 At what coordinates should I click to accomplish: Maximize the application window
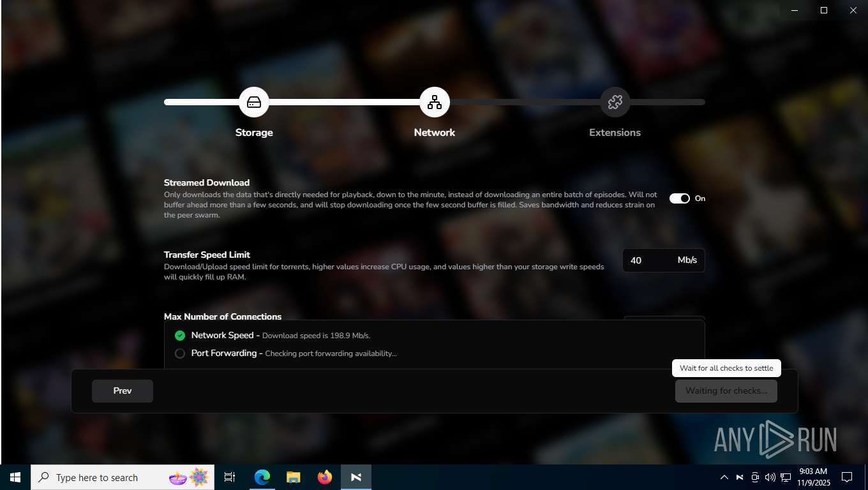pos(824,10)
